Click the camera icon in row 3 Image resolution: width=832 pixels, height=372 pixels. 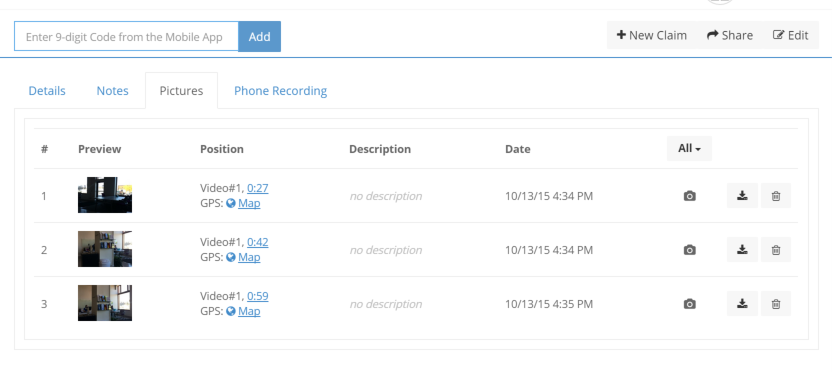(689, 304)
